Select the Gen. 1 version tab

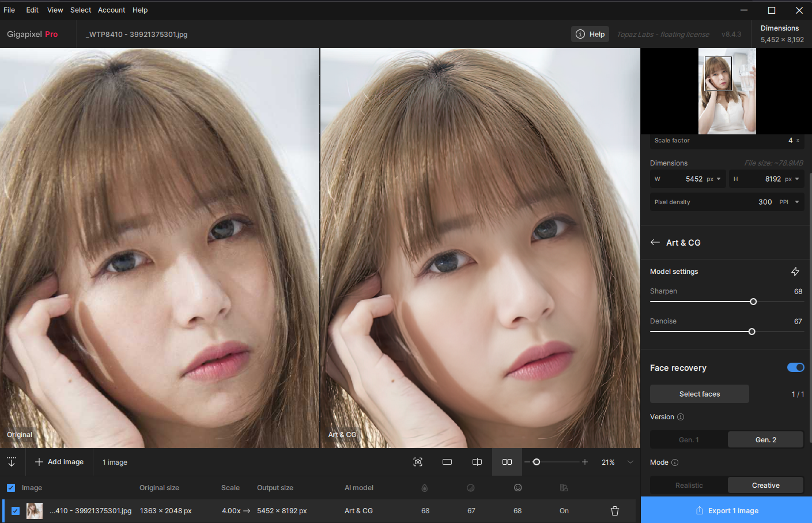coord(689,440)
